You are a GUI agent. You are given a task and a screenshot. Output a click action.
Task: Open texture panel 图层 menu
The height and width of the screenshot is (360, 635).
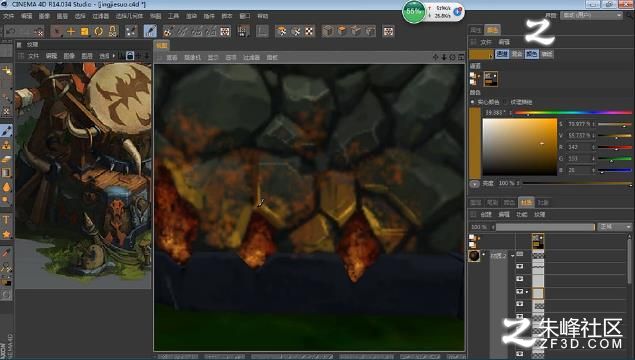(x=87, y=56)
